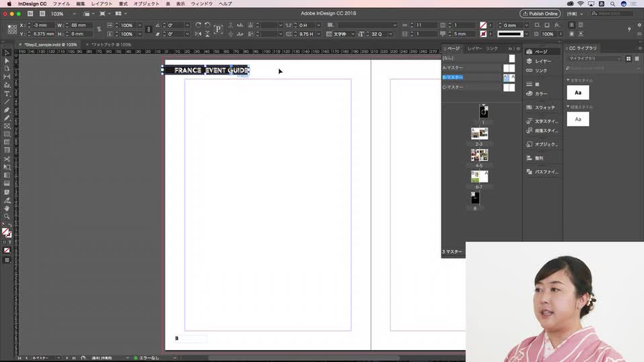This screenshot has width=644, height=362.
Task: Select the Scissors tool
Action: tap(7, 159)
